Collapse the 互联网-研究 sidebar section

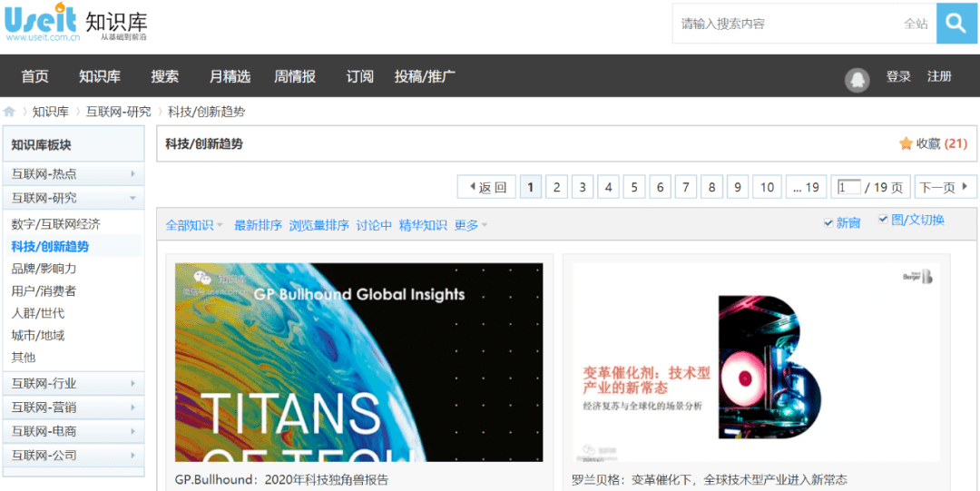point(73,198)
